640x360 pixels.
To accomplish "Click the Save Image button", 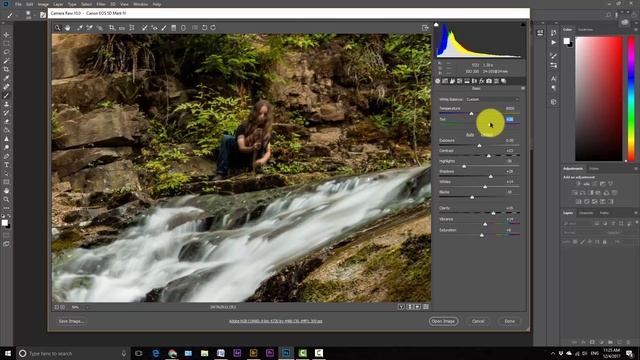I will click(71, 321).
